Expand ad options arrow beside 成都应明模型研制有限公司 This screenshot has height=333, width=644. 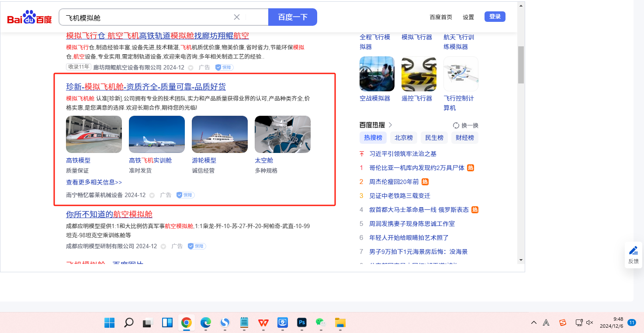pos(163,246)
